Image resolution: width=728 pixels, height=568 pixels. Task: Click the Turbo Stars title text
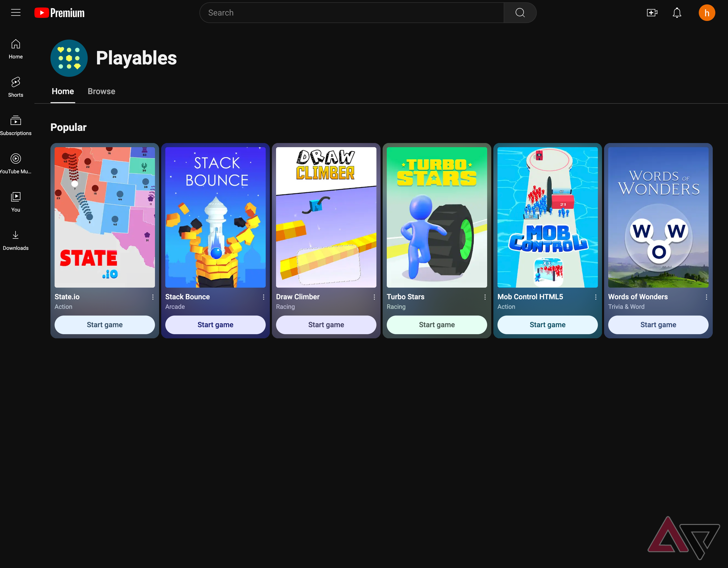(x=405, y=297)
